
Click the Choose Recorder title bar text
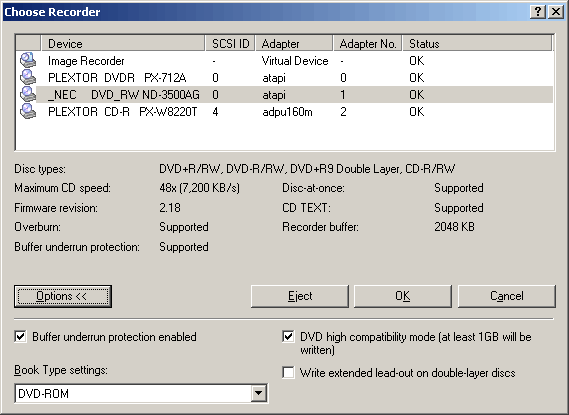pos(52,12)
